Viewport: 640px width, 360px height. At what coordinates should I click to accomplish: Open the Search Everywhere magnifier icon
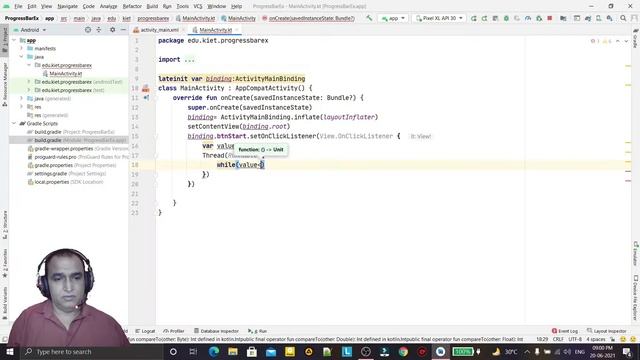623,18
